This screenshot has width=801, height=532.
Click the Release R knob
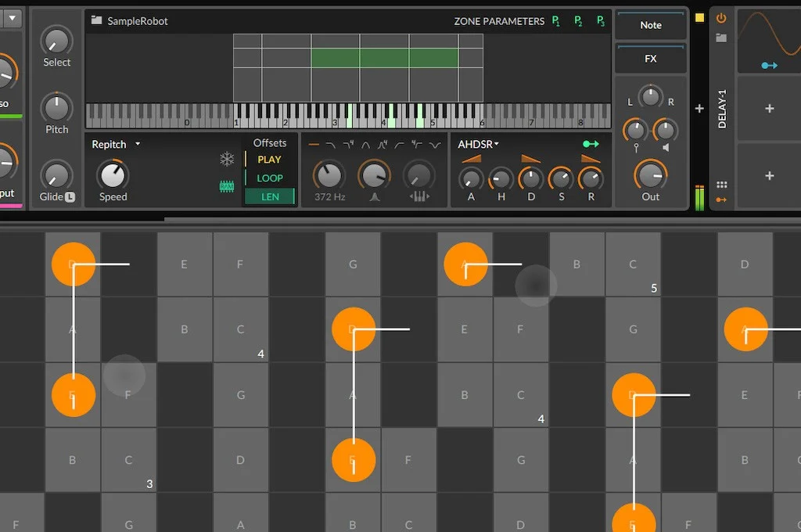coord(591,179)
